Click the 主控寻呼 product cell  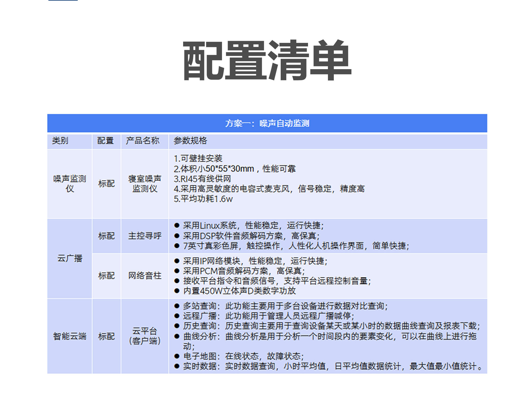pos(145,236)
